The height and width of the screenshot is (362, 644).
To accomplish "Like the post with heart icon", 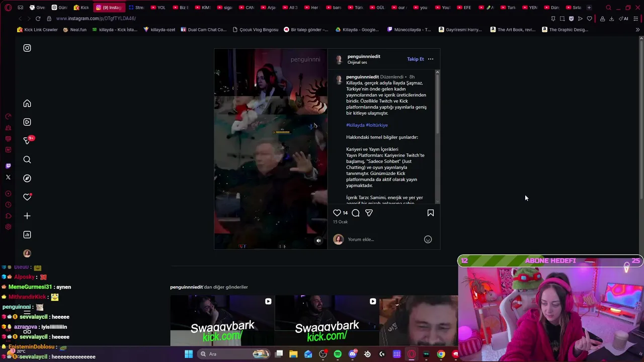I will pos(337,213).
